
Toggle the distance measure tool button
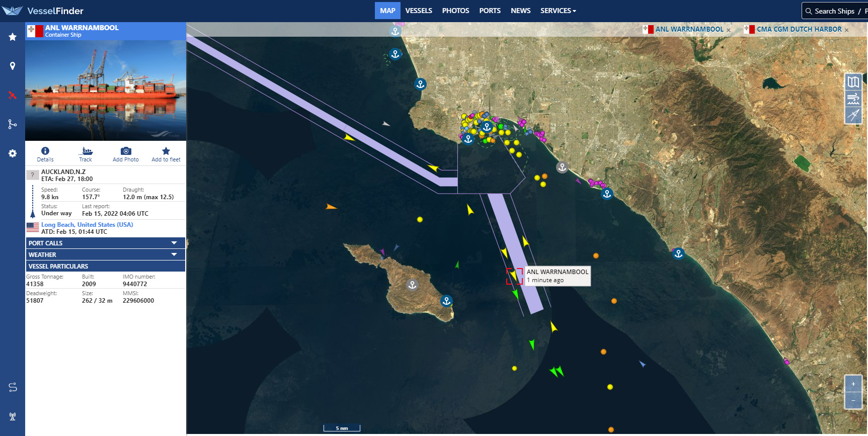coord(853,115)
